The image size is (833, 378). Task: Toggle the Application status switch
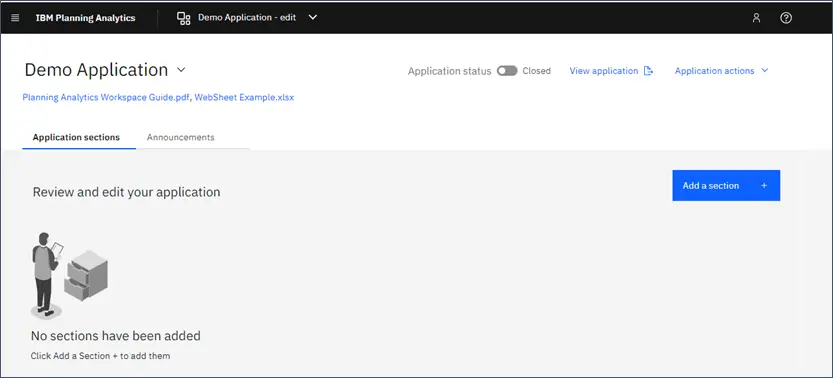507,71
